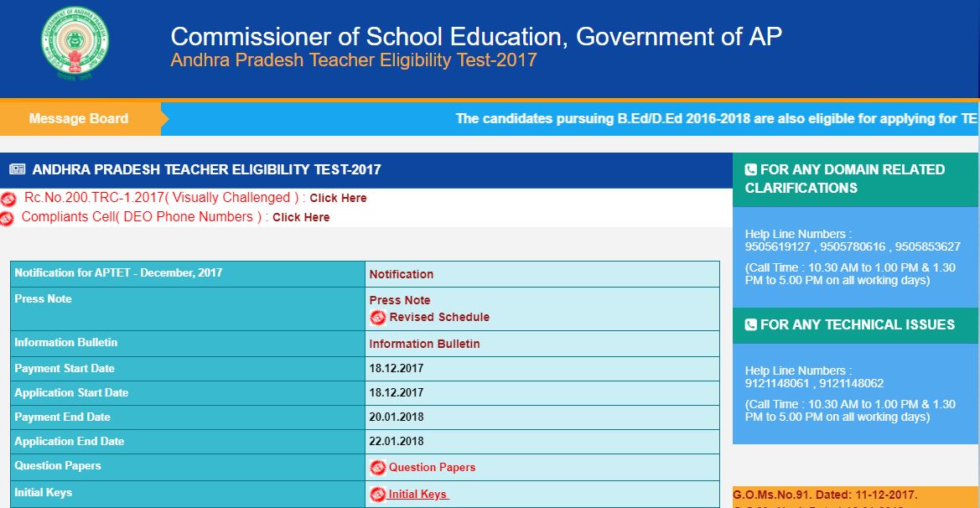Click the G.O.Ms.No.91 dated 11-12-2017 entry

point(825,495)
